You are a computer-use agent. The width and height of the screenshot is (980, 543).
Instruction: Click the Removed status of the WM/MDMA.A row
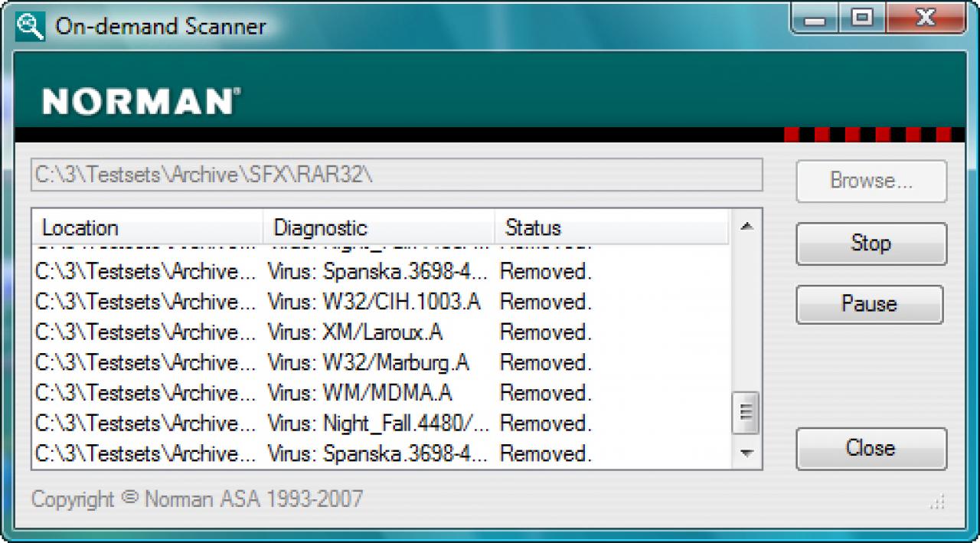pos(546,393)
